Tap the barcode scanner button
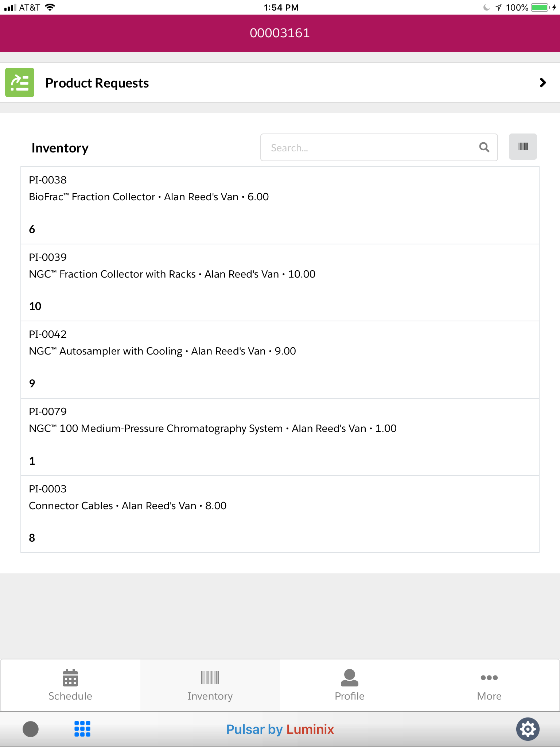 [522, 147]
